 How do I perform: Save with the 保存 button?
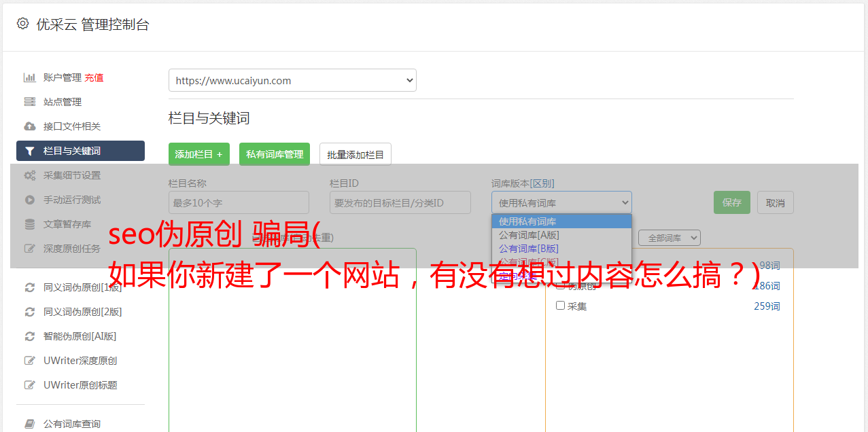coord(732,202)
